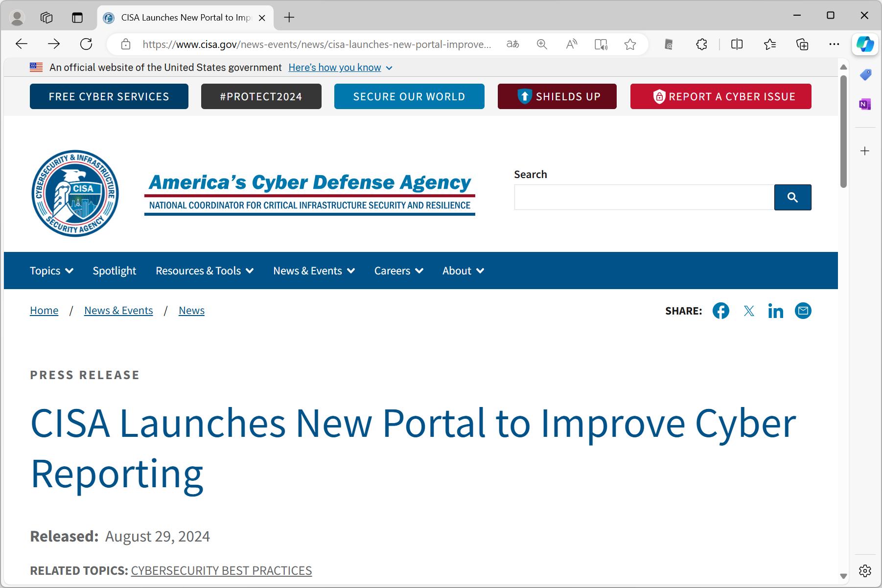Open the tab actions menu icon
This screenshot has width=882, height=588.
point(77,18)
